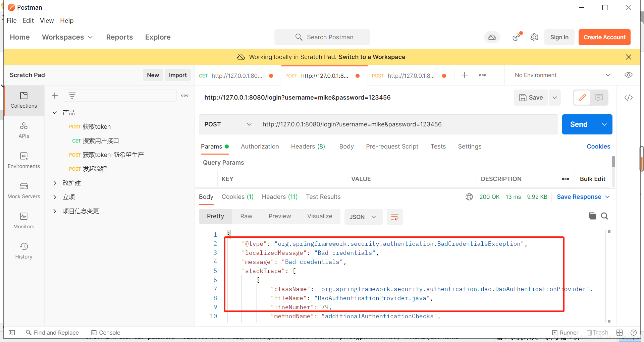Open the two-pane layout icon
This screenshot has height=342, width=644.
tap(620, 333)
